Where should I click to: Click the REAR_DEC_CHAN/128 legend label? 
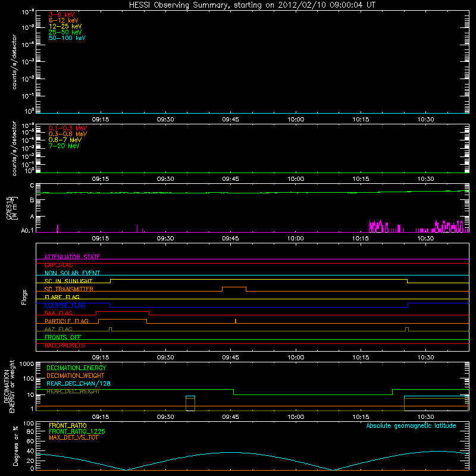click(79, 383)
